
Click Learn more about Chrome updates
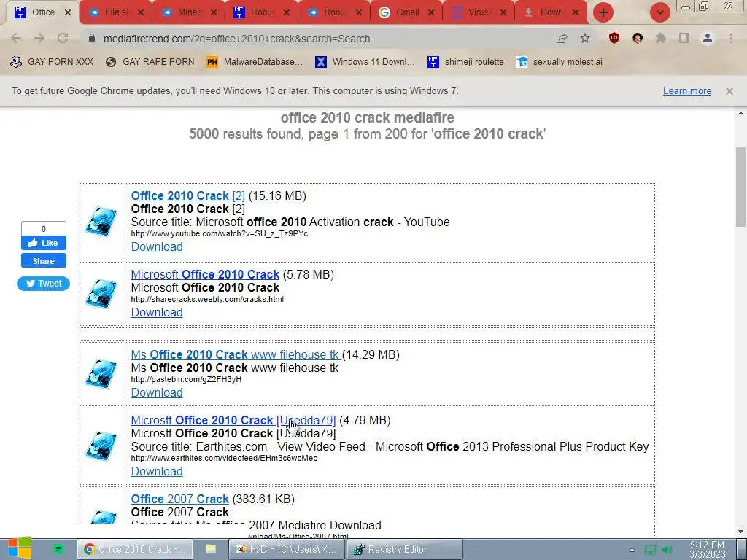click(687, 91)
